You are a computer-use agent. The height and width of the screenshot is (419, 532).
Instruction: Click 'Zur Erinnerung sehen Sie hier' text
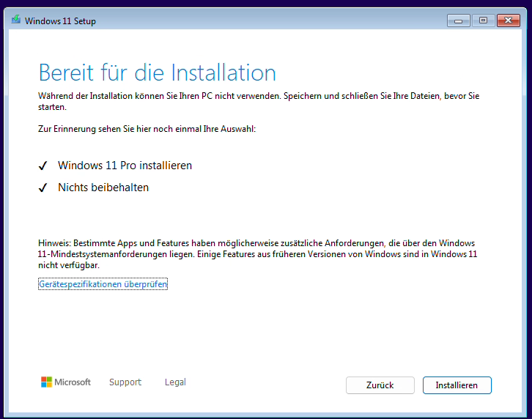pyautogui.click(x=147, y=129)
